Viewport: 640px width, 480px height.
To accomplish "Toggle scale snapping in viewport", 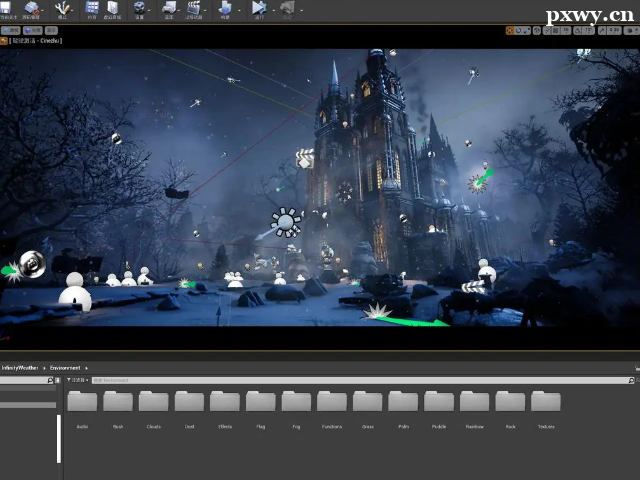I will pos(603,31).
